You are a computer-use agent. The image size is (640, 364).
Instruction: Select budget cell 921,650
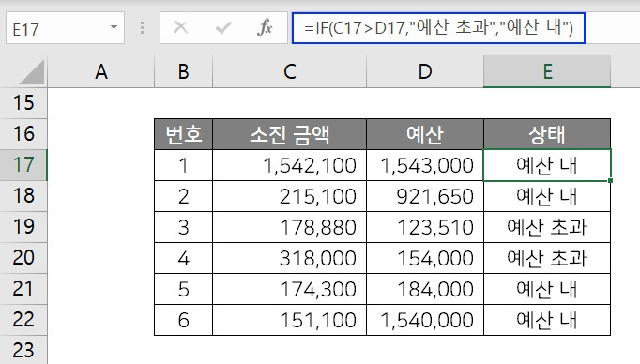click(425, 196)
